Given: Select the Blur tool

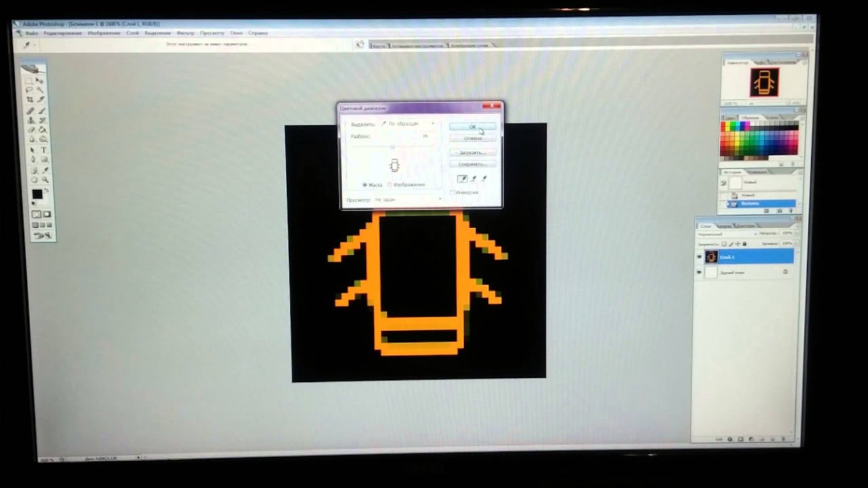Looking at the screenshot, I should click(31, 139).
